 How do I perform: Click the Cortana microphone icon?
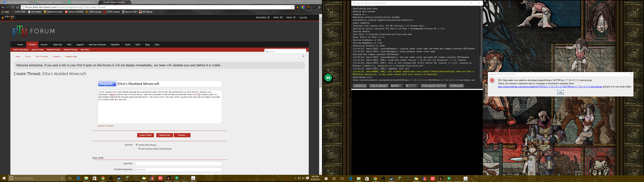point(62,178)
